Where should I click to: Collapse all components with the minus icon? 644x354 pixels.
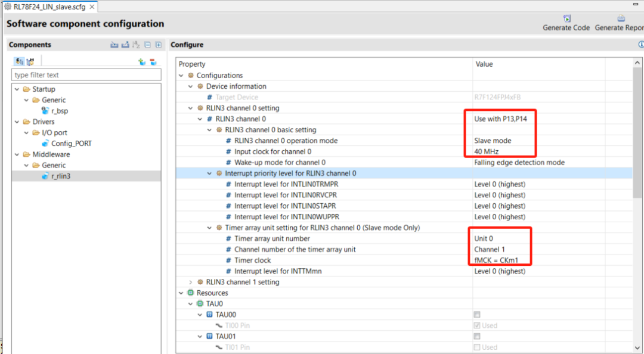(x=147, y=45)
